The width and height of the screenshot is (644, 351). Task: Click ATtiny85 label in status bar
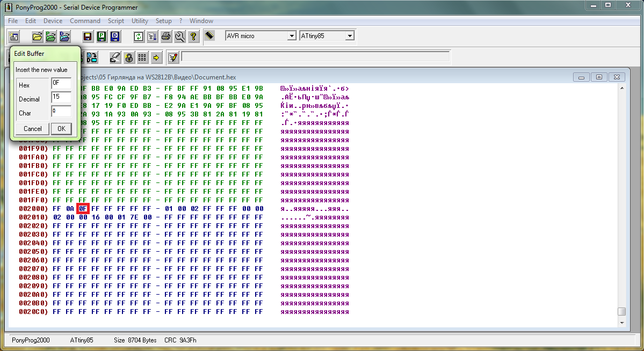[82, 340]
